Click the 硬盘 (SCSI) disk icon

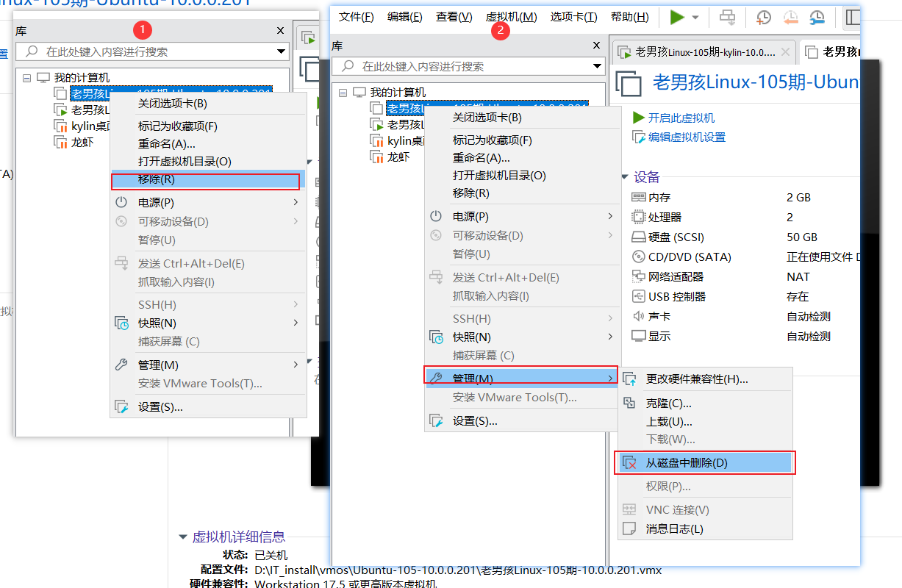click(x=638, y=237)
